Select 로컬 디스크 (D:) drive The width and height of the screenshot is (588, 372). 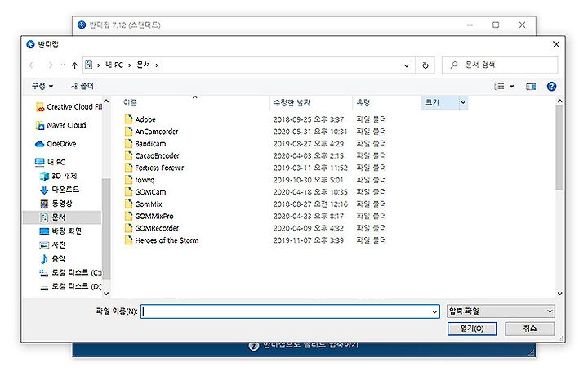pos(70,286)
